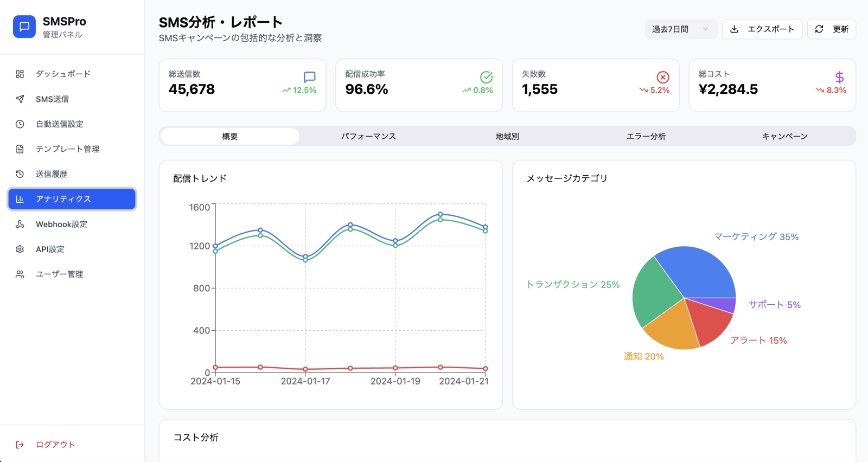Image resolution: width=868 pixels, height=462 pixels.
Task: Click the SMS送信 paper plane icon
Action: pos(20,99)
